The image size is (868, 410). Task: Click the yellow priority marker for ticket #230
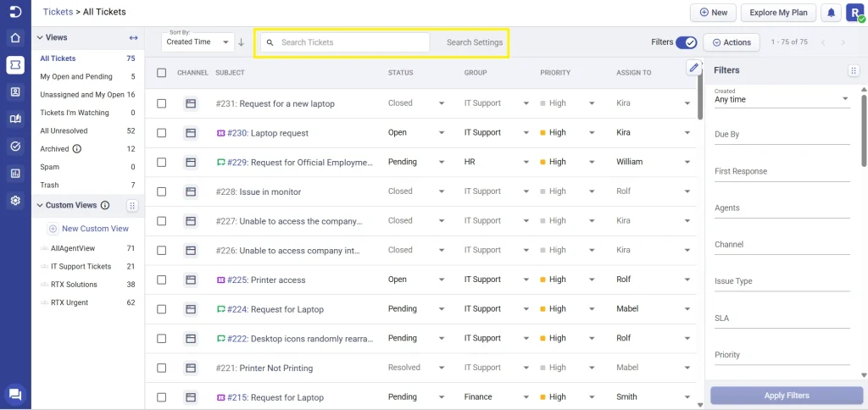coord(543,133)
